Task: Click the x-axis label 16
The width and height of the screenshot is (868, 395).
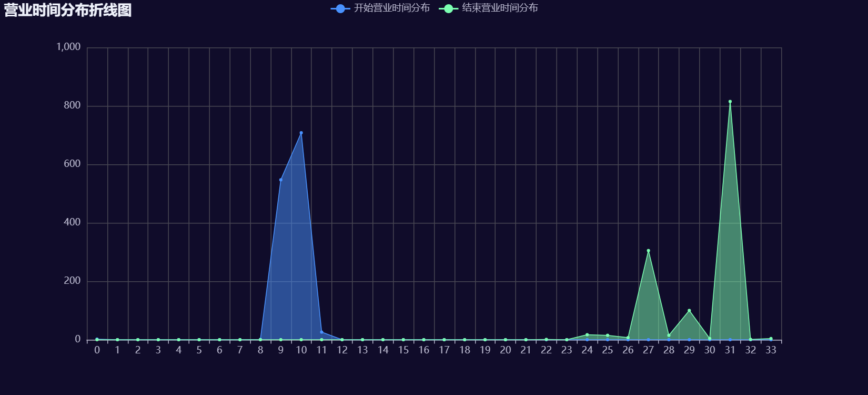Action: (423, 350)
